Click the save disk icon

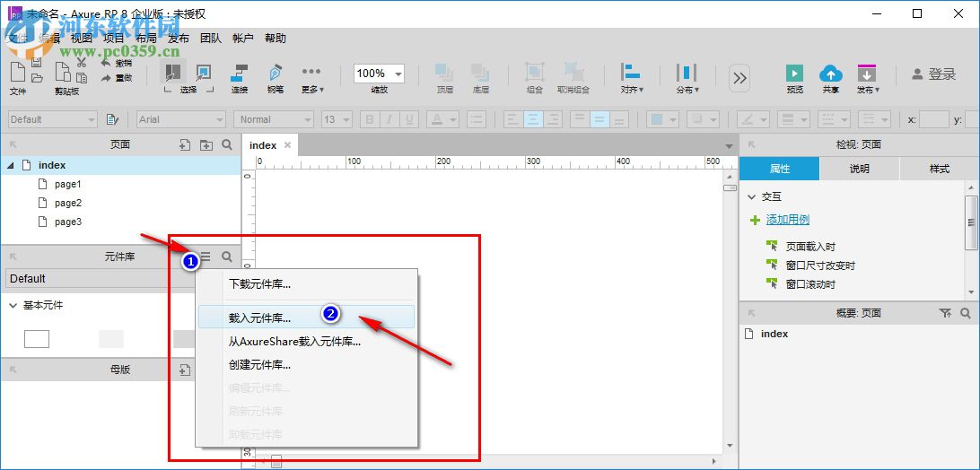pyautogui.click(x=36, y=63)
